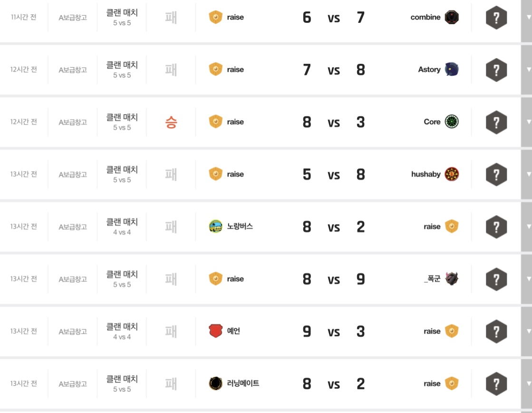Viewport: 532px width, 413px height.
Task: Expand the 러닝메이트 match row arrow
Action: coord(528,384)
